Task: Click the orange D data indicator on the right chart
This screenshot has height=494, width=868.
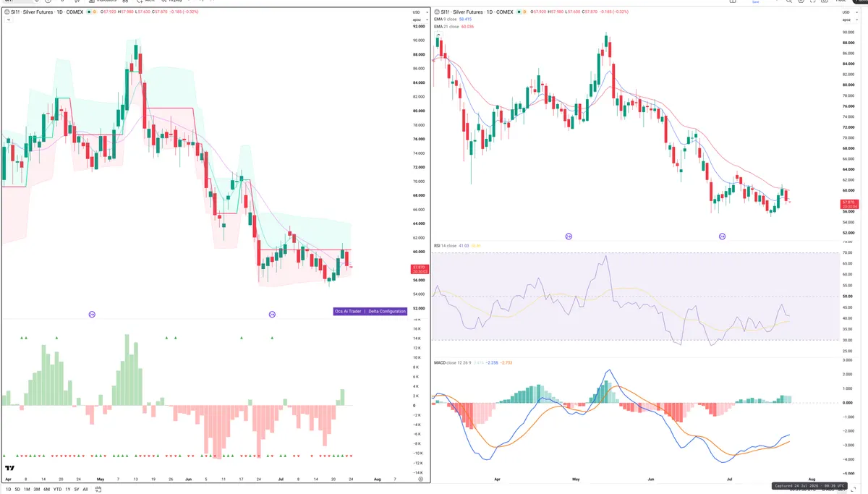Action: pyautogui.click(x=524, y=12)
